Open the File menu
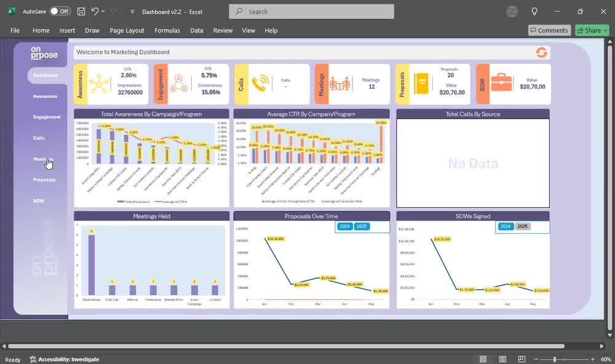Screen dimensions: 615x364 [x=15, y=30]
